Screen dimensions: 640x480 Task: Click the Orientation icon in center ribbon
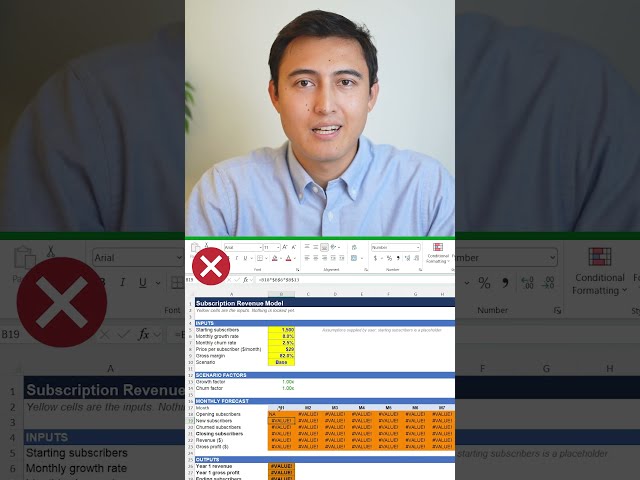tap(333, 247)
